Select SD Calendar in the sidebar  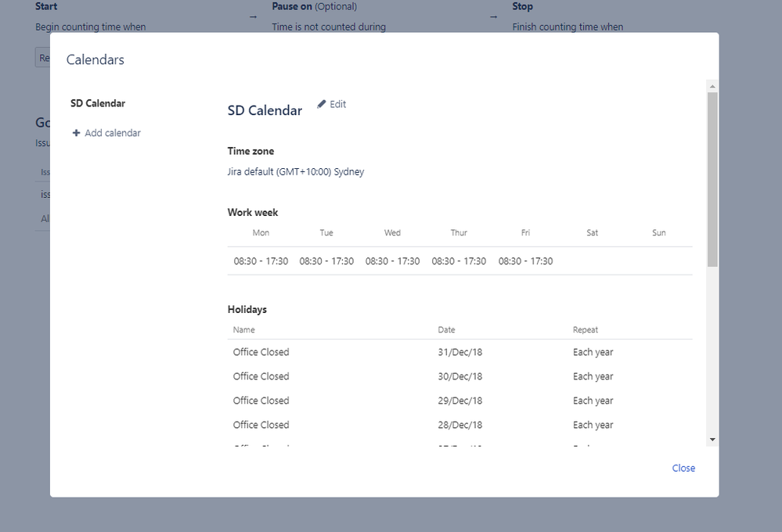[98, 103]
